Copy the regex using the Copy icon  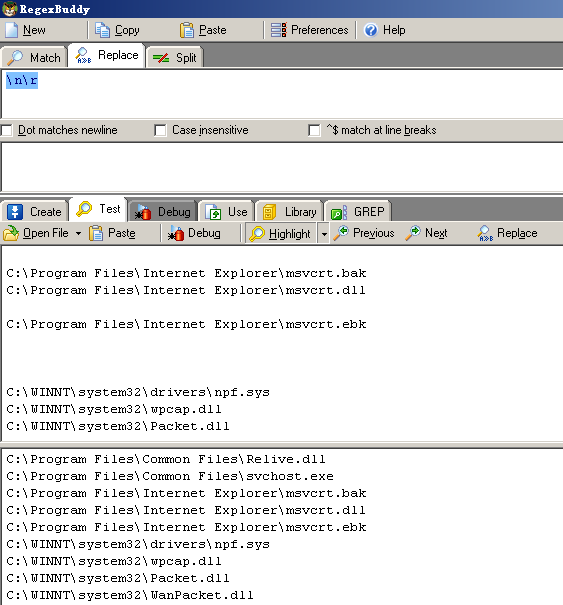pyautogui.click(x=102, y=30)
